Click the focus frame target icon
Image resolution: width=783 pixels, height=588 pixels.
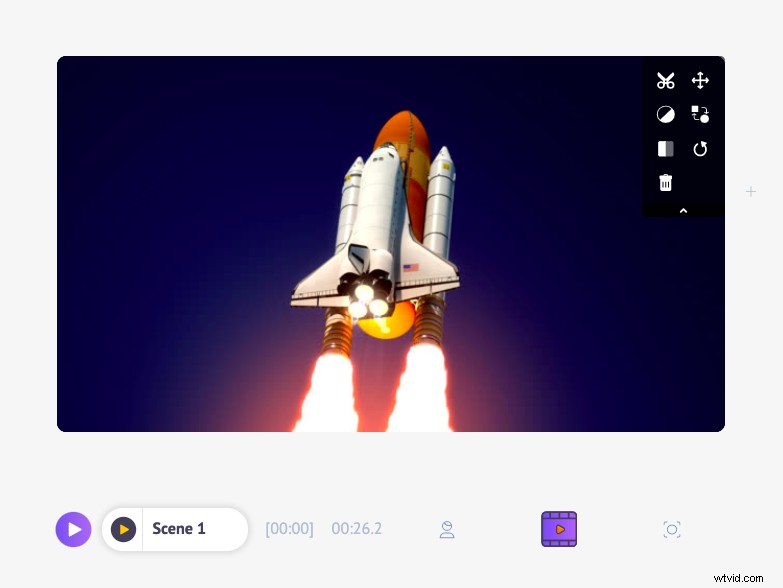click(x=672, y=530)
